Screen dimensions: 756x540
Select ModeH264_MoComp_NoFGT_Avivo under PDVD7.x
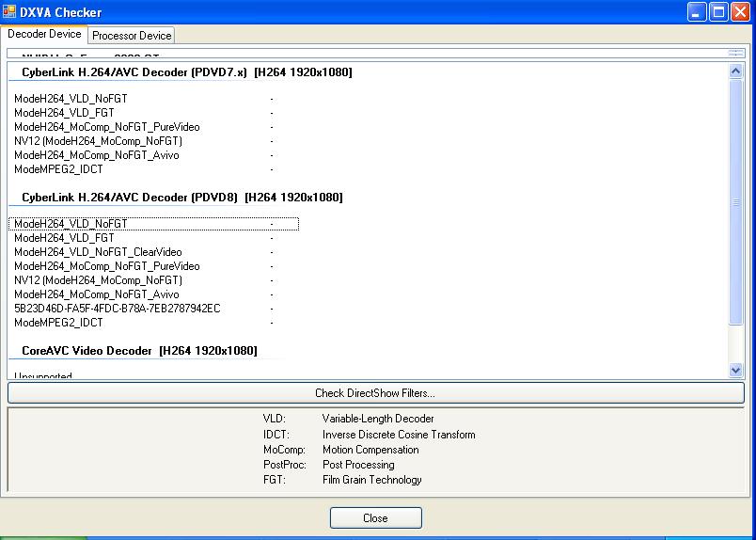coord(154,155)
